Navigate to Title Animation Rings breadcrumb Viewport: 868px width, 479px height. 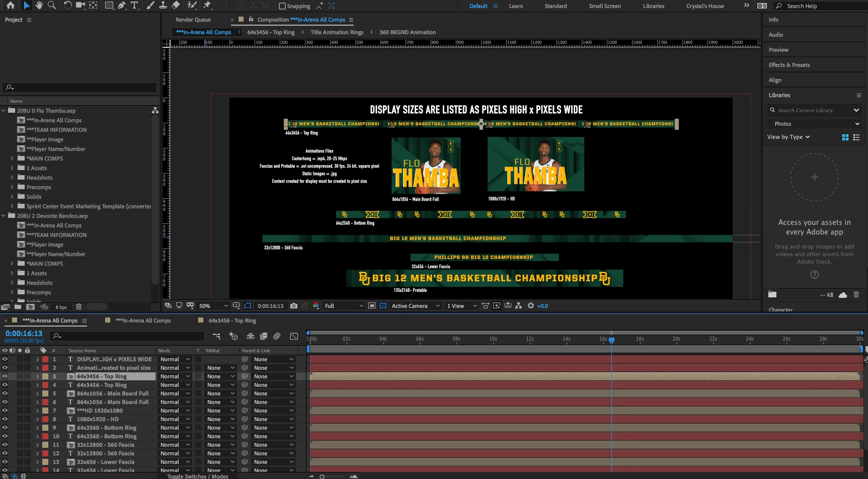tap(337, 32)
